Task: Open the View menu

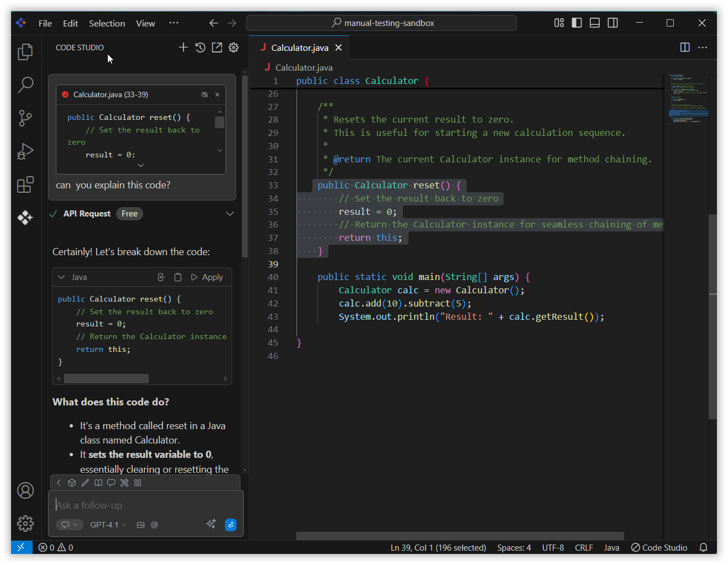Action: pos(145,23)
